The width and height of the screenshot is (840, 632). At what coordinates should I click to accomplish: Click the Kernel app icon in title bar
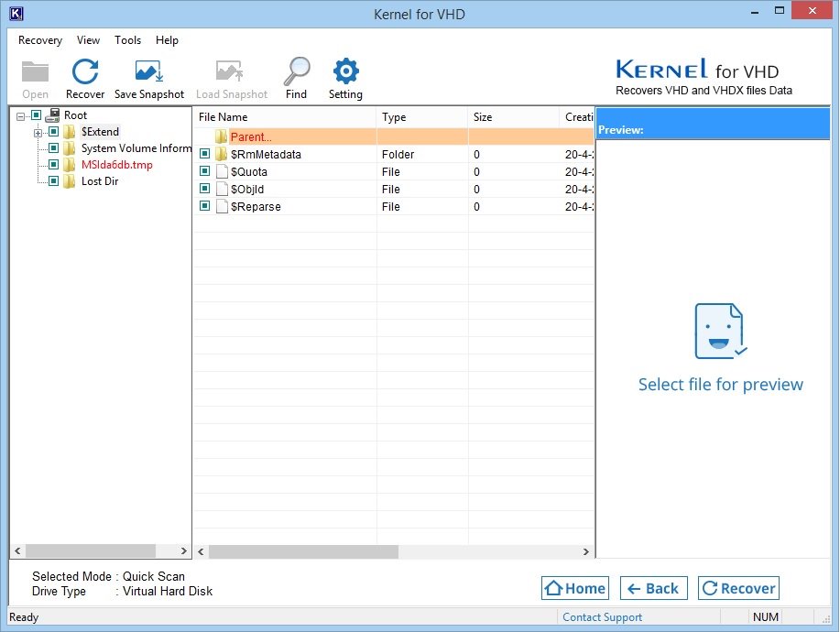(x=16, y=13)
